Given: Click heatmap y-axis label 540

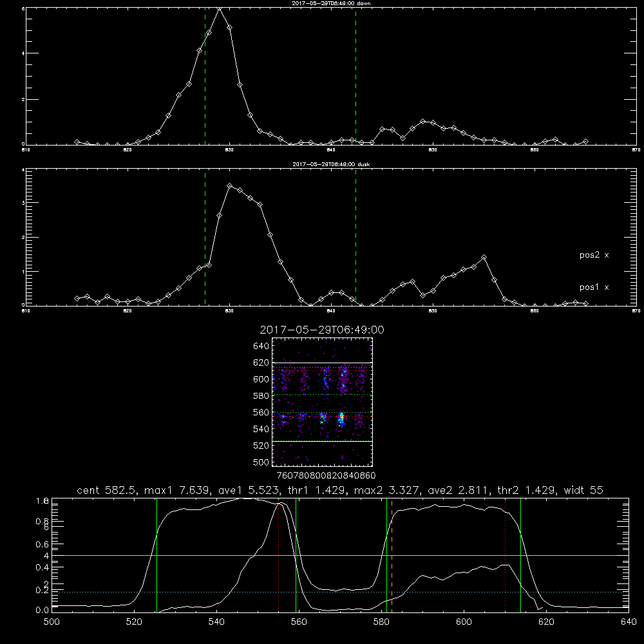Looking at the screenshot, I should tap(261, 429).
